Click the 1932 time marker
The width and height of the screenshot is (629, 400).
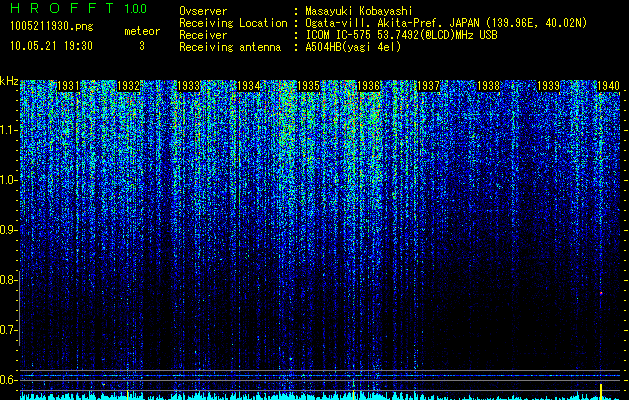[x=128, y=86]
